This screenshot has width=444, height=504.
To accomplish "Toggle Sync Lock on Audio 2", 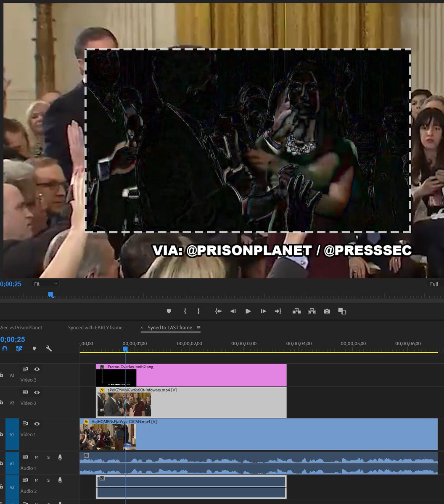I will point(25,480).
